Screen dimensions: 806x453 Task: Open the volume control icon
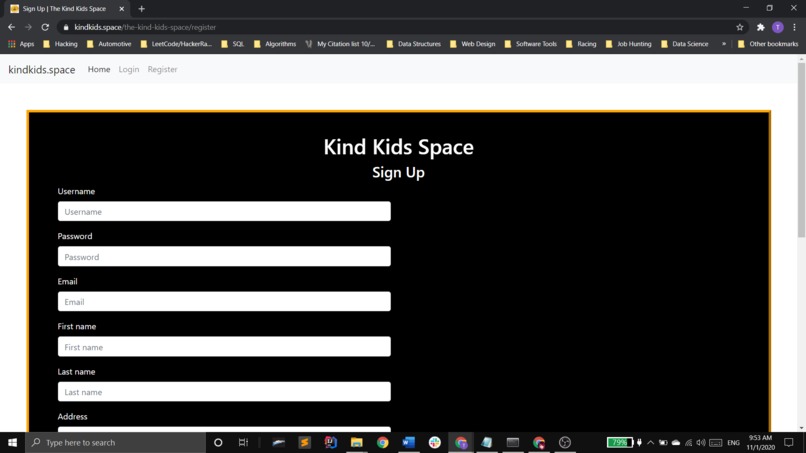tap(701, 442)
